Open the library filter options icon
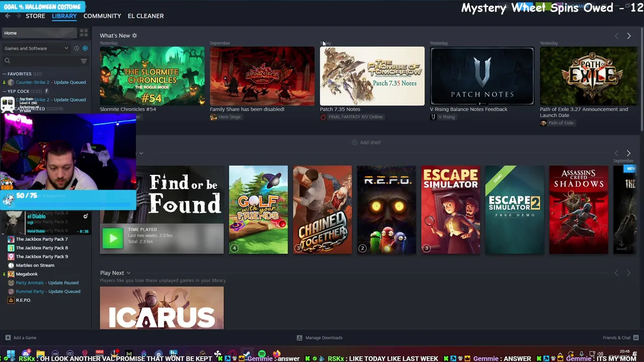Image resolution: width=644 pixels, height=362 pixels. point(84,61)
